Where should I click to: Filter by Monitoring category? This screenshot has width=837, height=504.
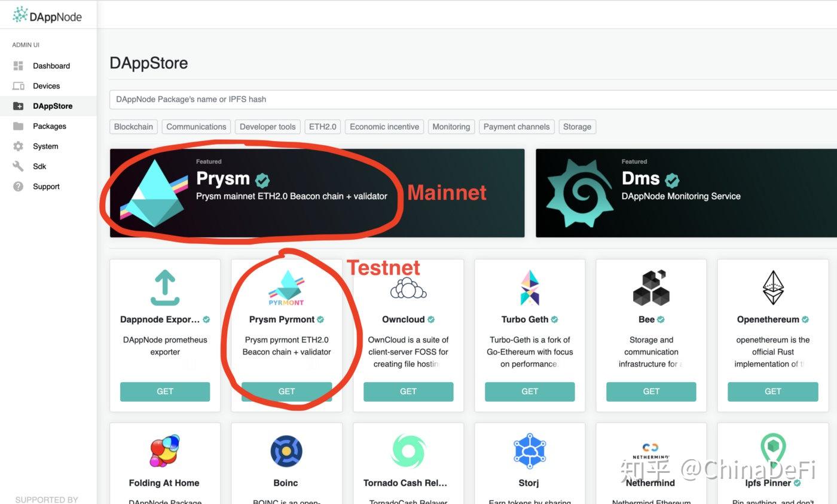(451, 127)
